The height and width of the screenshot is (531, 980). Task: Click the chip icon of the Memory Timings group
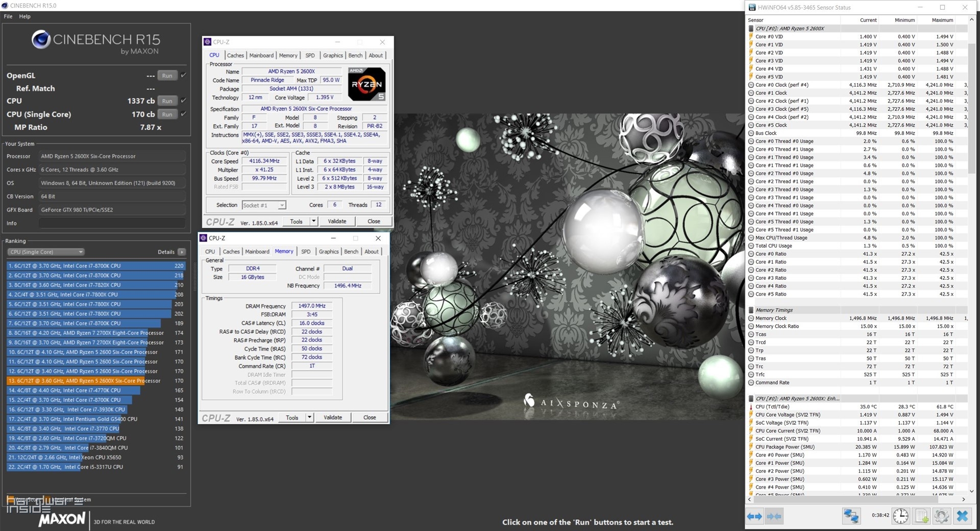coord(751,310)
